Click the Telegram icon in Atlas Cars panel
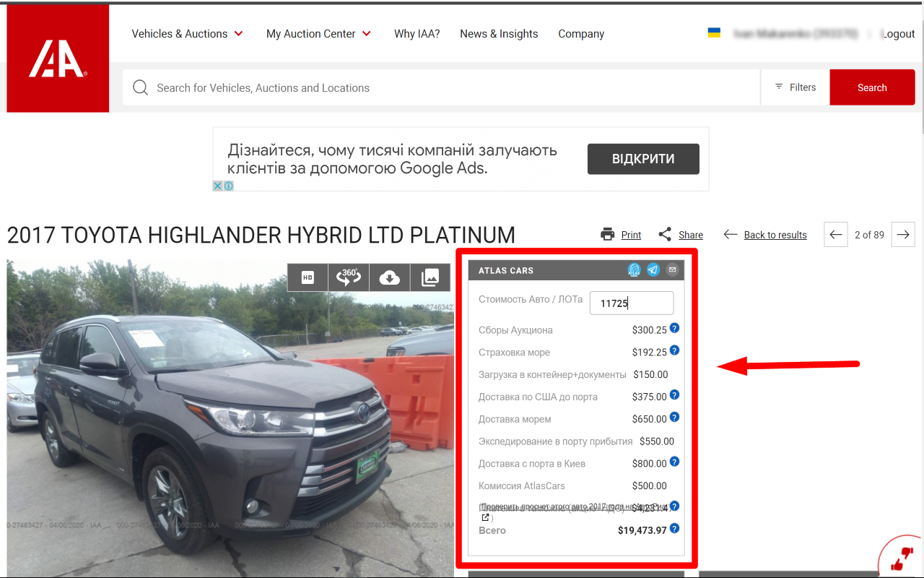 click(x=653, y=270)
